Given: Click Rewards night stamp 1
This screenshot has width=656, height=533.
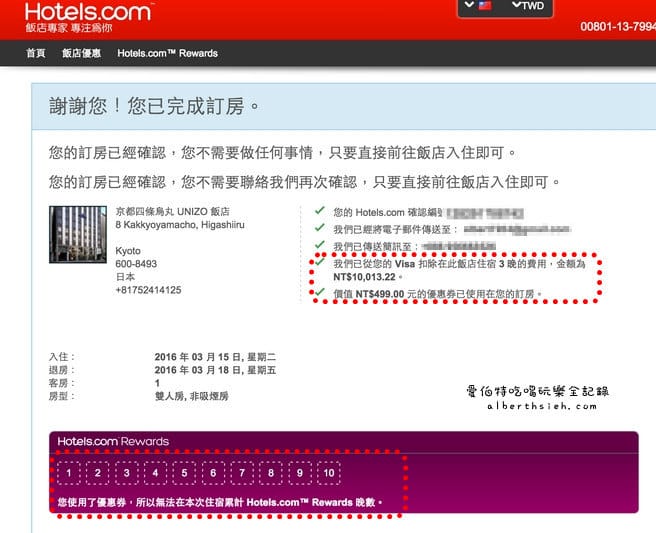Looking at the screenshot, I should 69,473.
